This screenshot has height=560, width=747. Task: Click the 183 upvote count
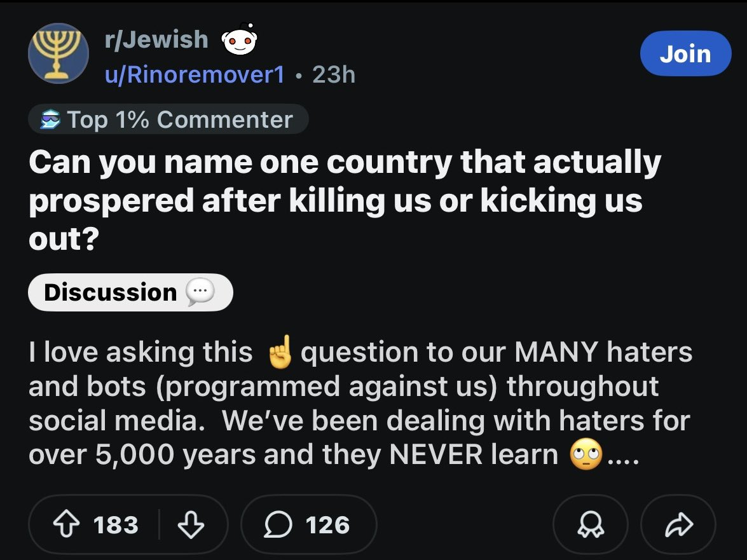[x=116, y=525]
